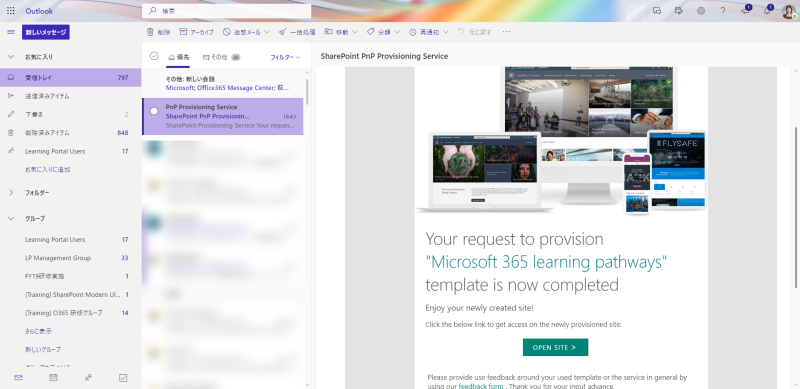Open the feedback pen icon in top header
Screen dimensions: 800x389
pos(679,11)
